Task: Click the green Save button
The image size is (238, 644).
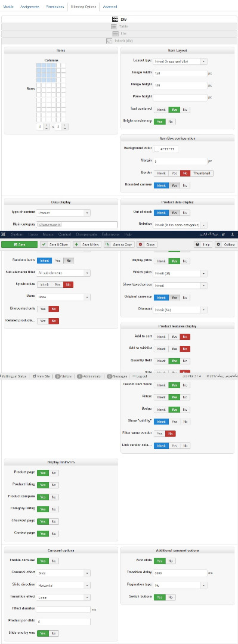Action: point(19,244)
